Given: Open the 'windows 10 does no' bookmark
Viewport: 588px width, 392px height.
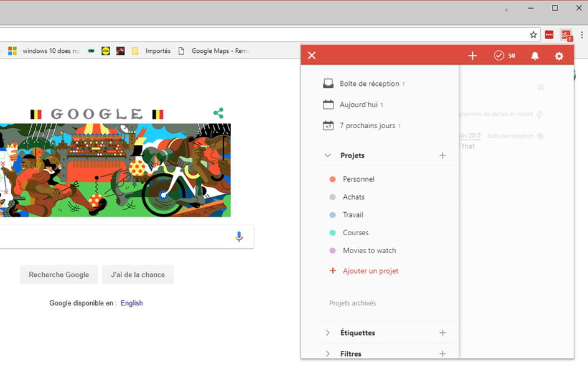Looking at the screenshot, I should (44, 50).
